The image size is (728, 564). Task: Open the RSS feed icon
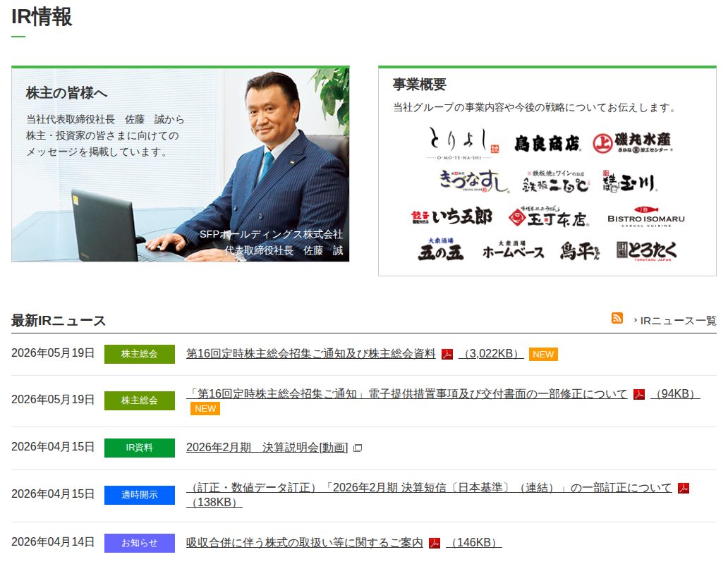(617, 318)
